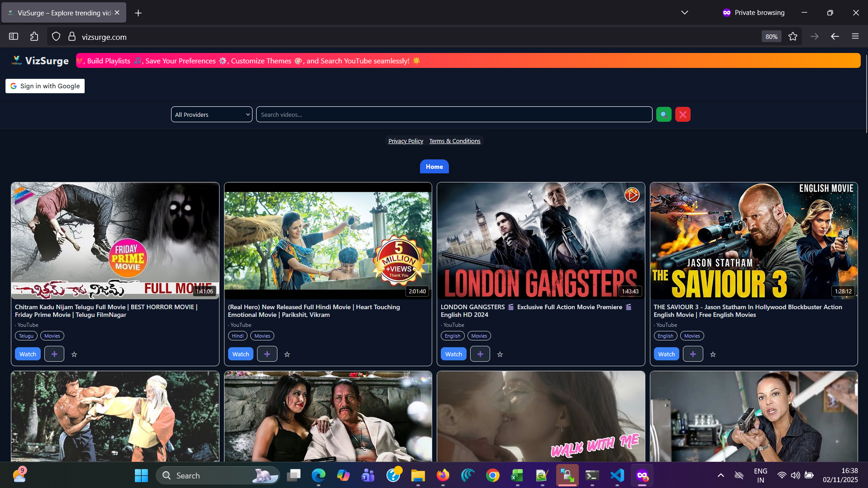The width and height of the screenshot is (868, 488).
Task: Select the Home tab
Action: tap(434, 167)
